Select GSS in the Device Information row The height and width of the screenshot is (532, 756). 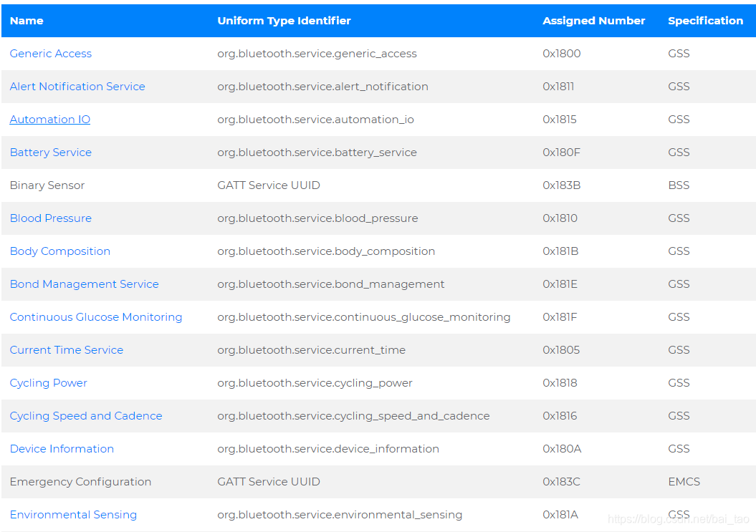[x=679, y=449]
